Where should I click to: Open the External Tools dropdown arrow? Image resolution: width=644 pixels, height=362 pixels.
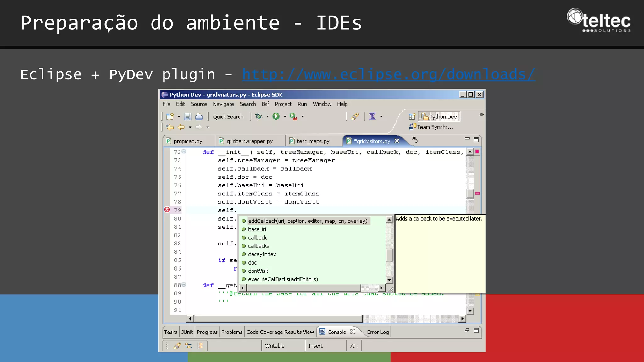[x=303, y=117]
